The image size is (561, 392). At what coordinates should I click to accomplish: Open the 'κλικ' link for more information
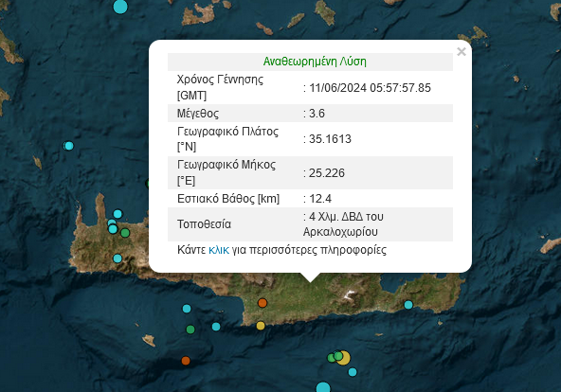pyautogui.click(x=219, y=250)
